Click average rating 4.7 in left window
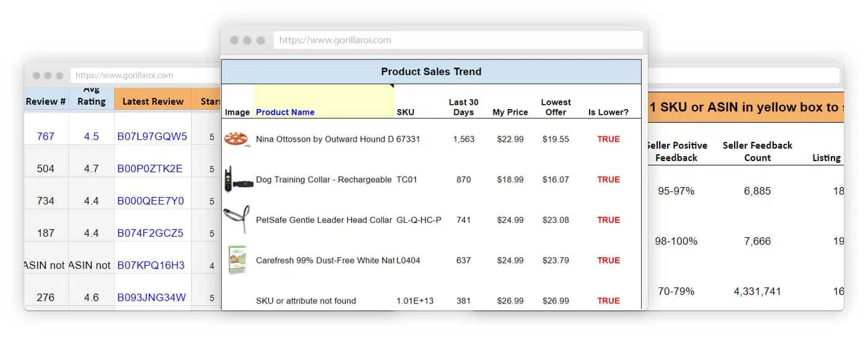Screen dimensions: 868x337 [91, 168]
